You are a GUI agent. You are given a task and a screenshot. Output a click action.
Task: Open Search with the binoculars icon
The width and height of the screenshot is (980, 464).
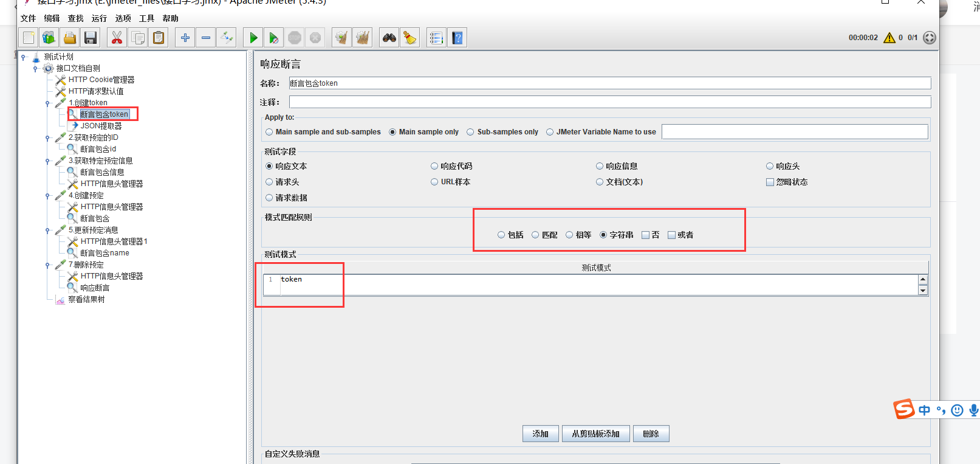(x=389, y=38)
